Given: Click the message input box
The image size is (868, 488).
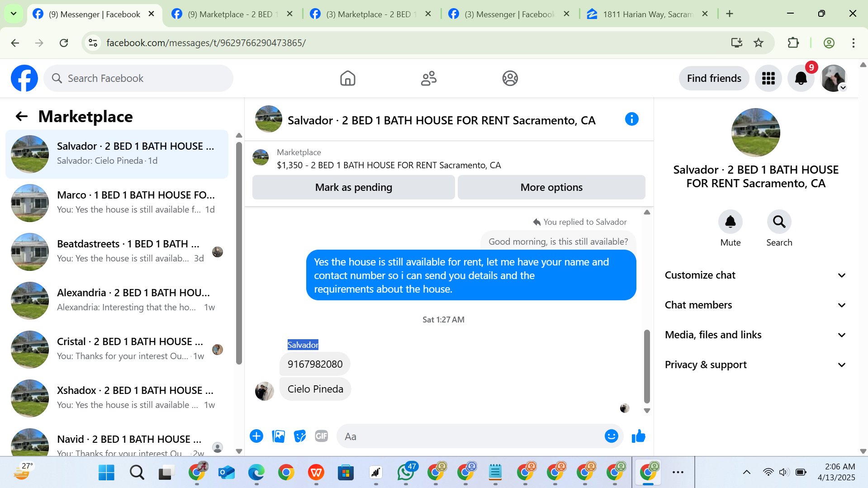Looking at the screenshot, I should point(470,436).
